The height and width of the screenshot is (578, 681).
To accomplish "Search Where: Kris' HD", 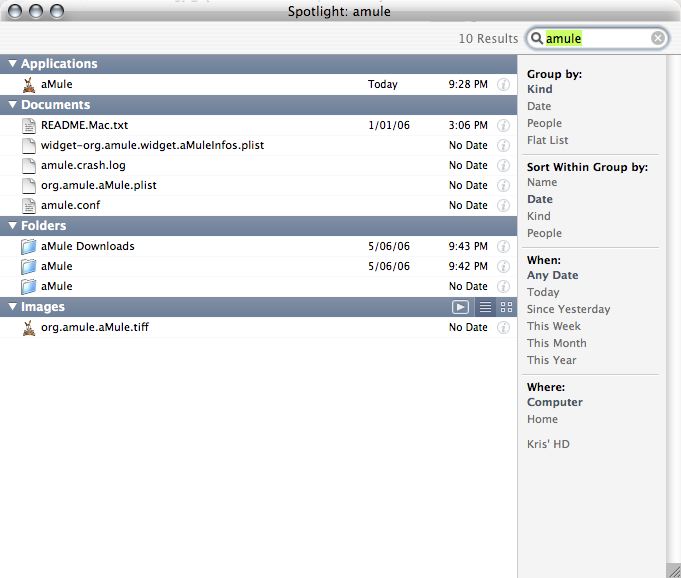I will point(548,444).
